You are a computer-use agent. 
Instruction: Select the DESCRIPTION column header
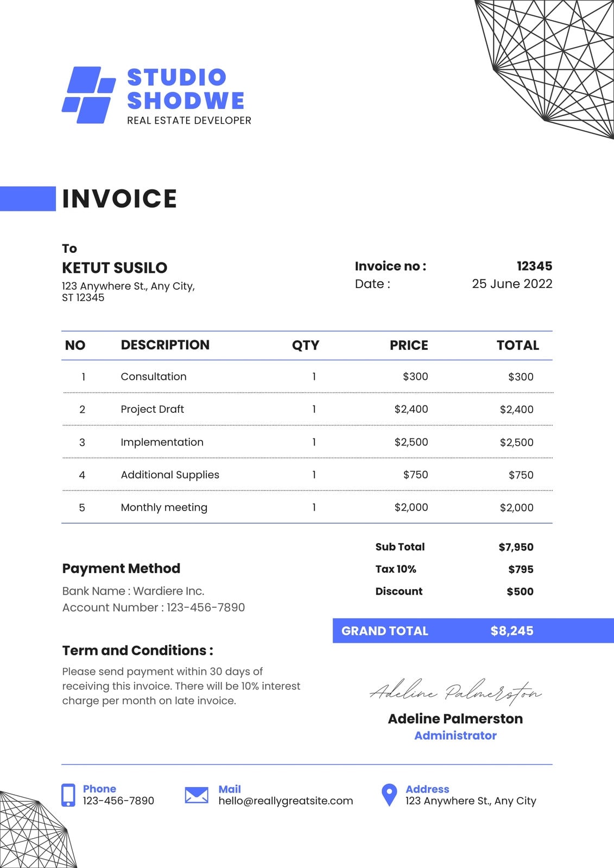(x=165, y=345)
